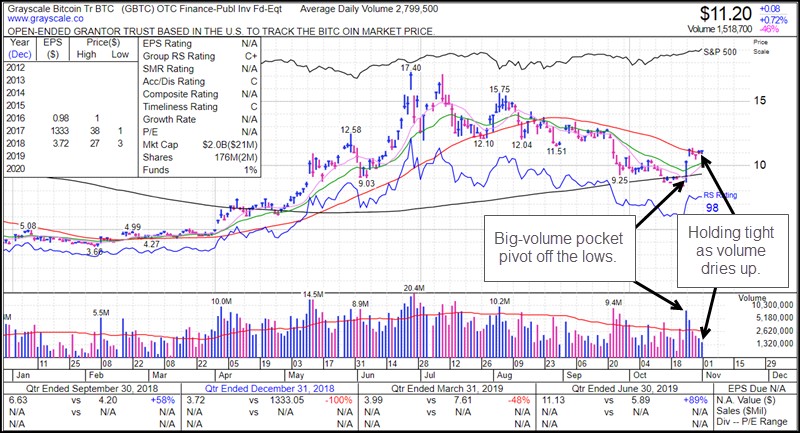Click the +58% quarterly change value
Image resolution: width=800 pixels, height=433 pixels.
pos(162,400)
